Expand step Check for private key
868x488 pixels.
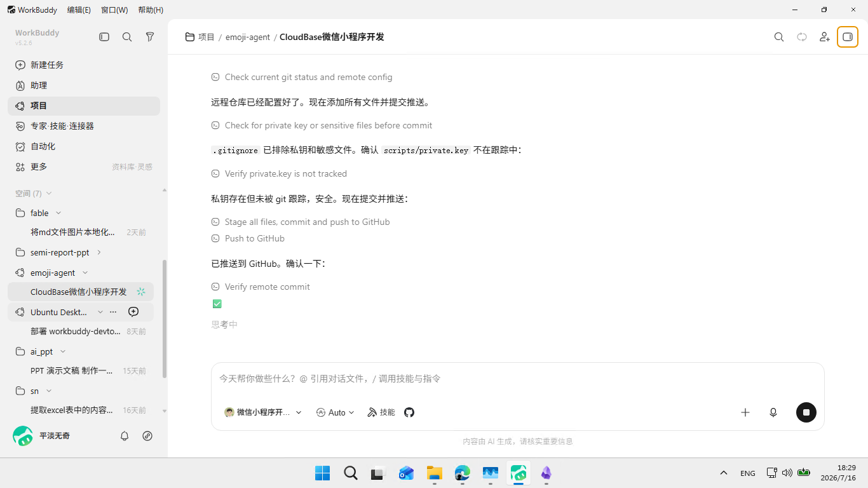click(322, 125)
